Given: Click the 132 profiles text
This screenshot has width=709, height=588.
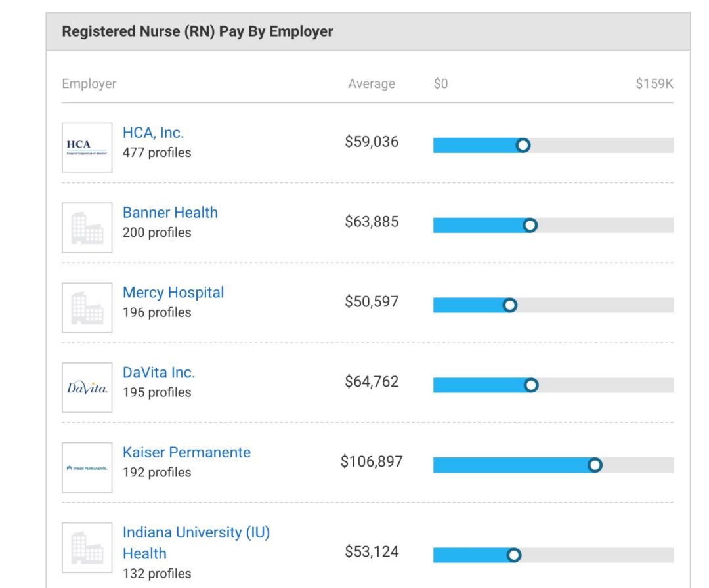Looking at the screenshot, I should 157,574.
